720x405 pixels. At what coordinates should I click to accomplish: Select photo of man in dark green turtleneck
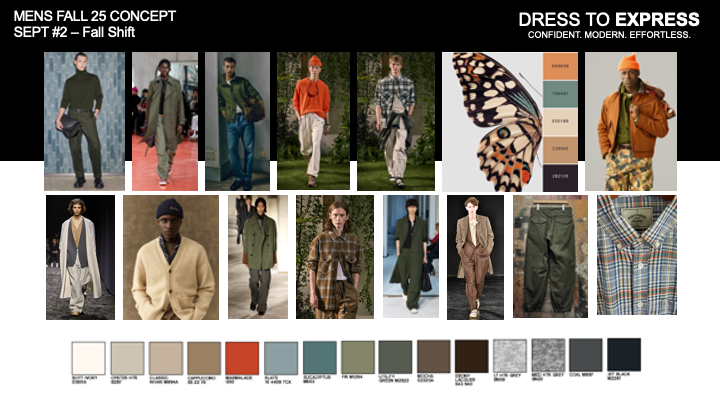[84, 121]
